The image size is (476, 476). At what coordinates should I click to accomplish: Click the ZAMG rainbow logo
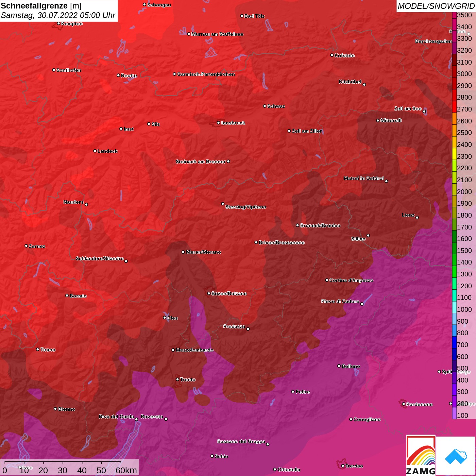point(421,455)
